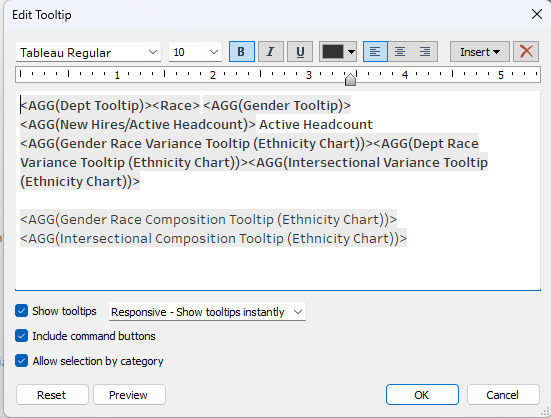The height and width of the screenshot is (418, 551).
Task: Open Responsive tooltip behavior dropdown
Action: point(207,312)
